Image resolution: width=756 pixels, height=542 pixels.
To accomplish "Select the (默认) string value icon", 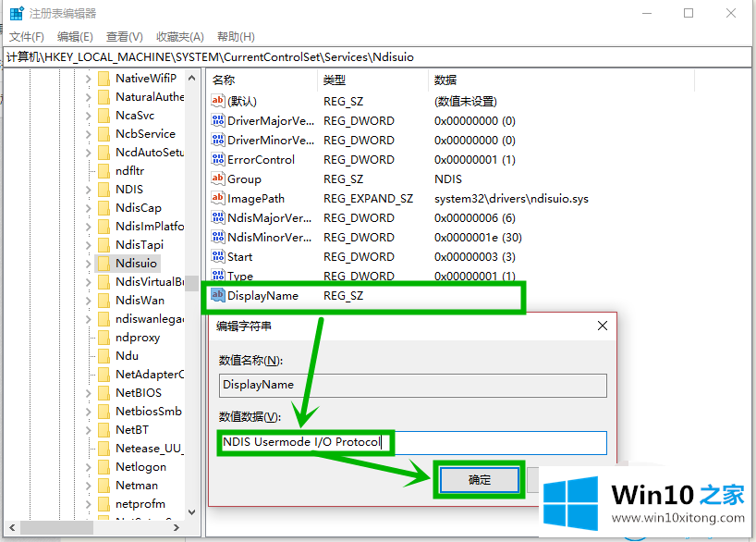I will point(218,101).
